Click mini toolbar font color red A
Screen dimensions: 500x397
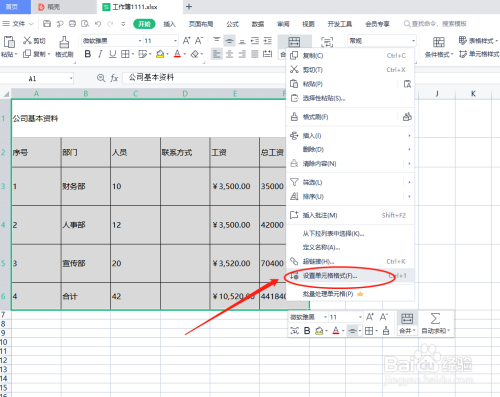coord(336,331)
